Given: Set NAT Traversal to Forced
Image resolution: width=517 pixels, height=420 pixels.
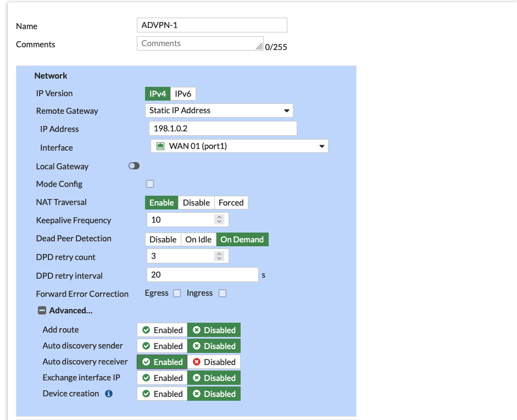Looking at the screenshot, I should (x=231, y=203).
